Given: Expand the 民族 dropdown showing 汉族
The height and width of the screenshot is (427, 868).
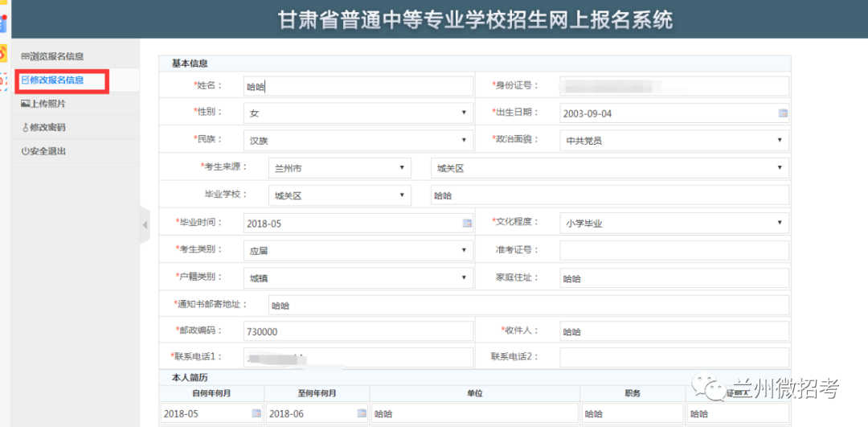Looking at the screenshot, I should (358, 140).
